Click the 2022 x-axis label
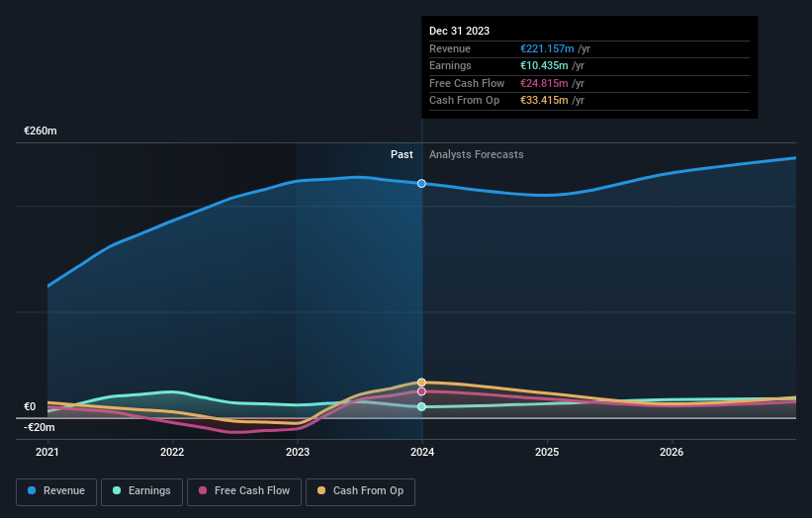Screen dimensions: 812x518 172,453
